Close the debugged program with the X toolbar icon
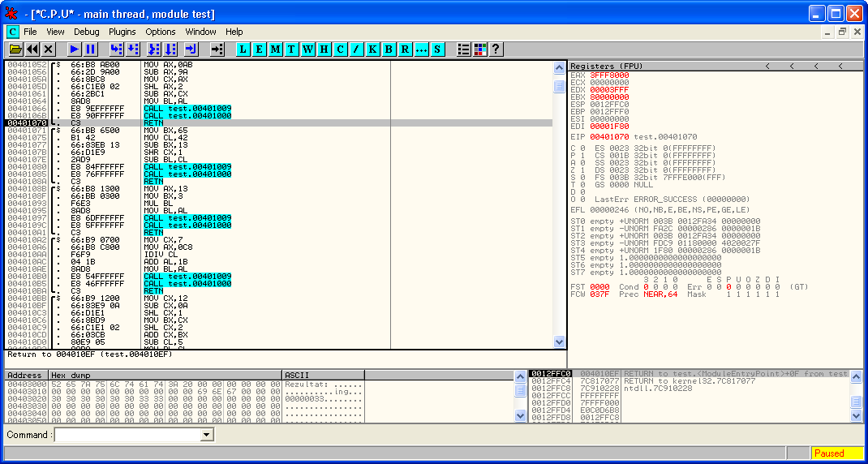The image size is (868, 464). [x=49, y=49]
